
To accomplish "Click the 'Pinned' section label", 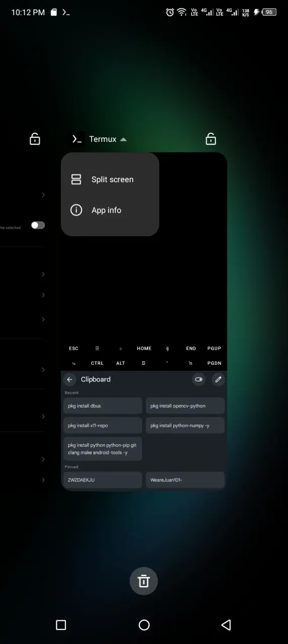I will pyautogui.click(x=71, y=467).
